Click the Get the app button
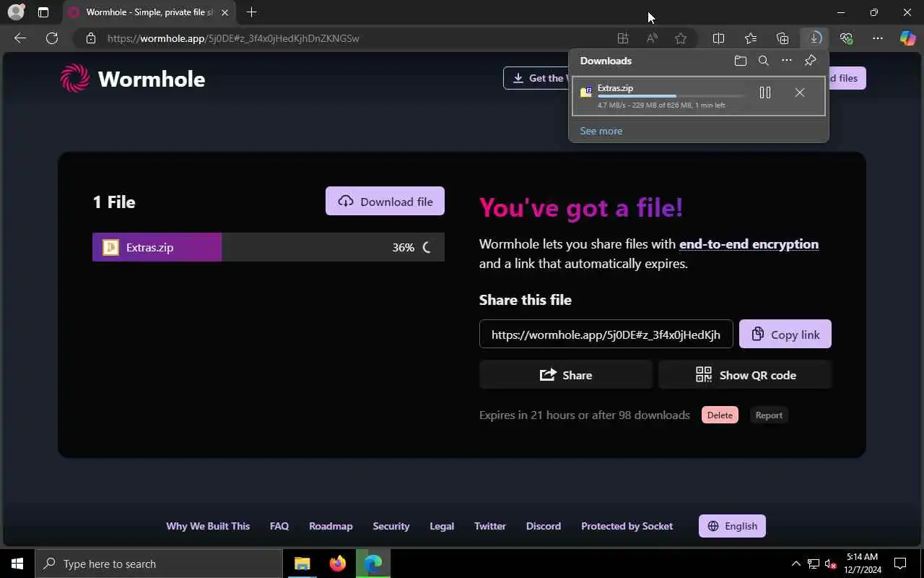924x578 pixels. 537,78
